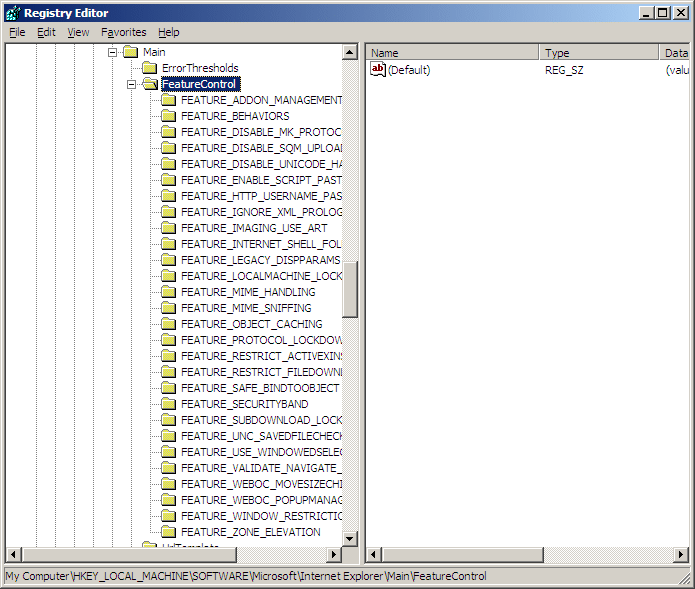695x589 pixels.
Task: Click the FEATURE_MIME_SNIFFING folder icon
Action: coord(169,308)
